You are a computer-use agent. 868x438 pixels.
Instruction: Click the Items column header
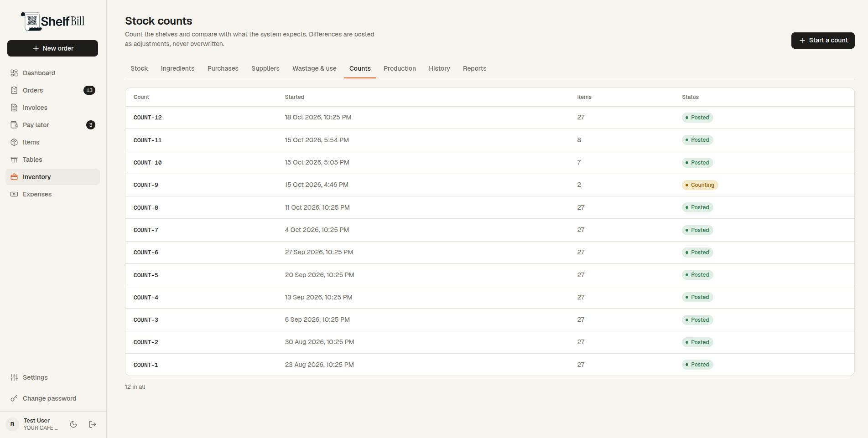point(584,97)
